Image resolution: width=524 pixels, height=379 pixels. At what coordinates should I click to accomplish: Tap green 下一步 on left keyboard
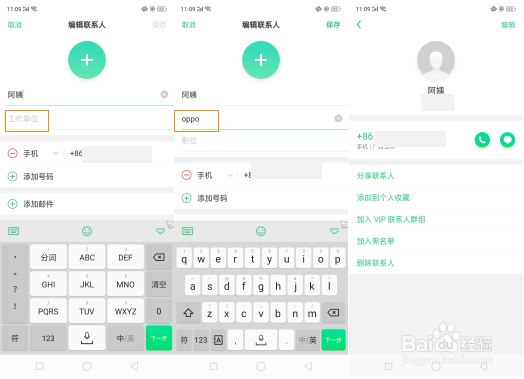[x=159, y=338]
